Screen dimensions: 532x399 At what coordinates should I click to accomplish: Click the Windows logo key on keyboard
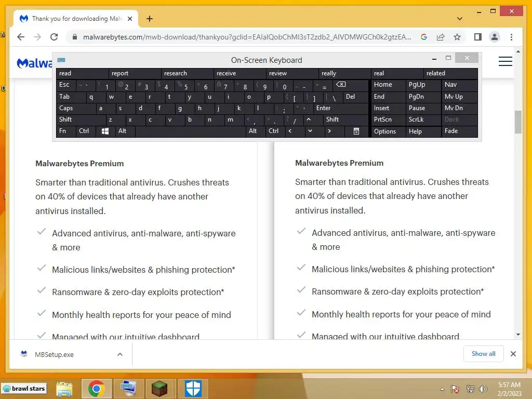coord(105,131)
